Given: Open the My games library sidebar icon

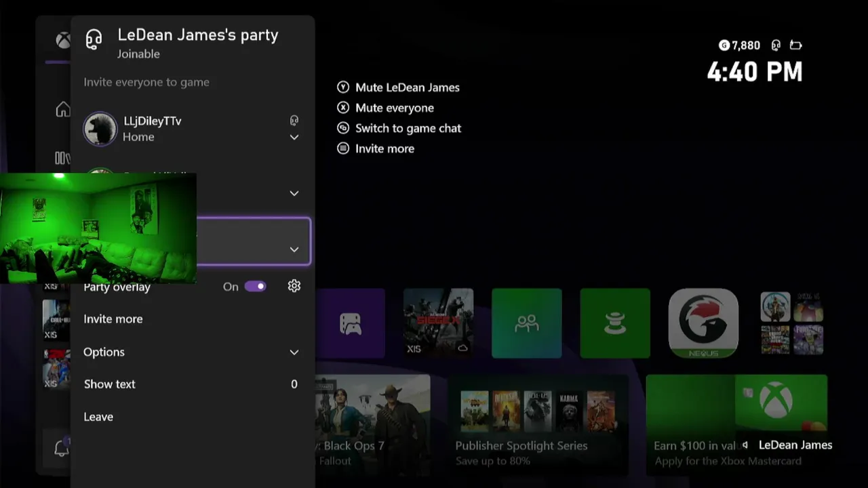Looking at the screenshot, I should point(62,158).
